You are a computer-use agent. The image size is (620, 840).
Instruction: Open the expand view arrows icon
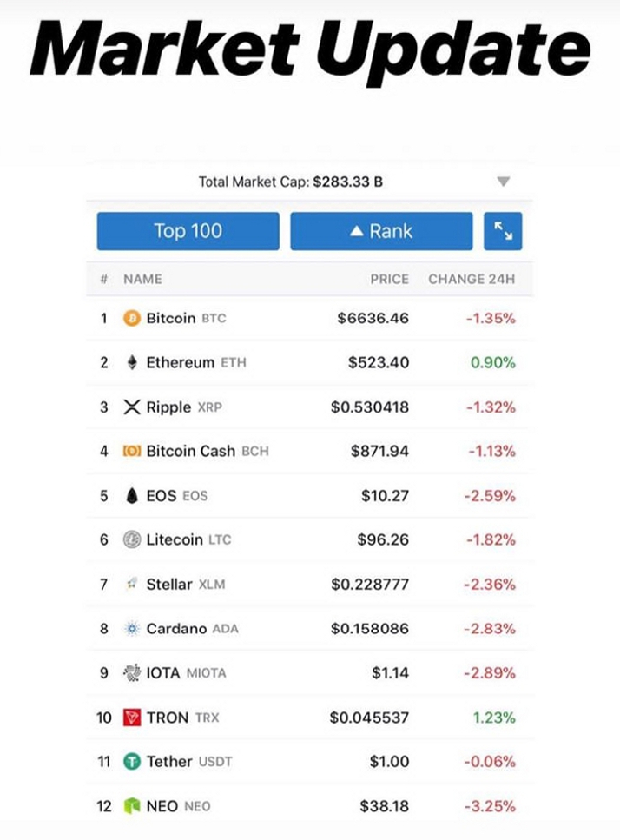coord(503,231)
